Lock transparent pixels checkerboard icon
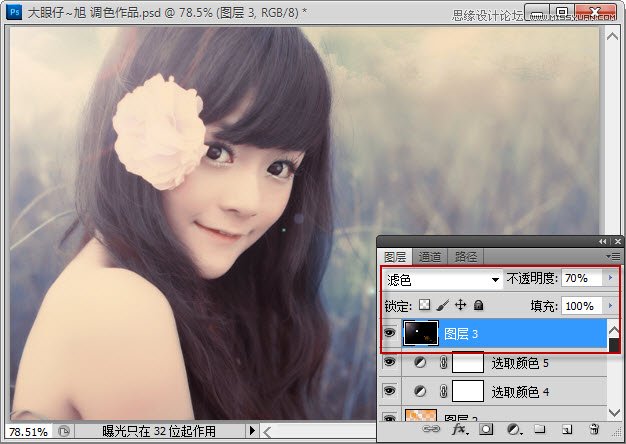This screenshot has width=626, height=444. click(424, 305)
